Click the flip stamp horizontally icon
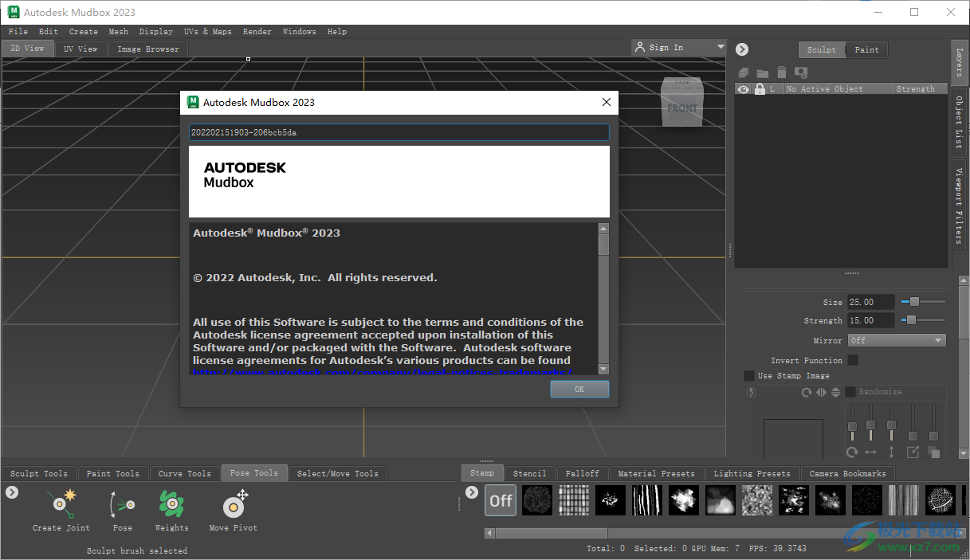This screenshot has height=560, width=970. click(821, 392)
